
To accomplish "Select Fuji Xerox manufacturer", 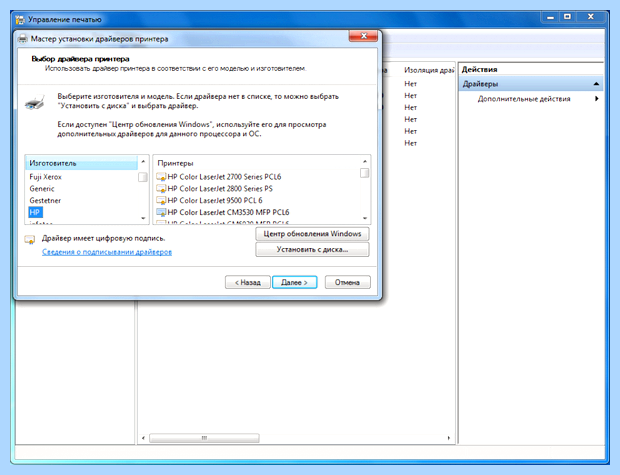I will tap(45, 177).
